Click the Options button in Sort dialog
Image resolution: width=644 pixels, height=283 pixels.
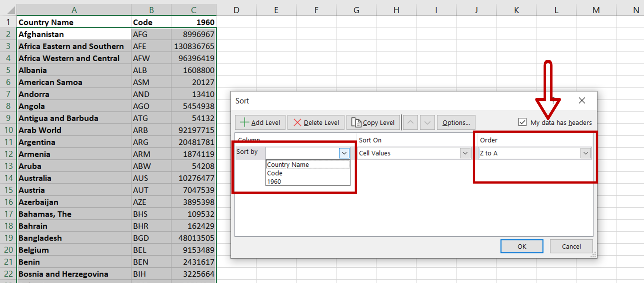tap(456, 122)
